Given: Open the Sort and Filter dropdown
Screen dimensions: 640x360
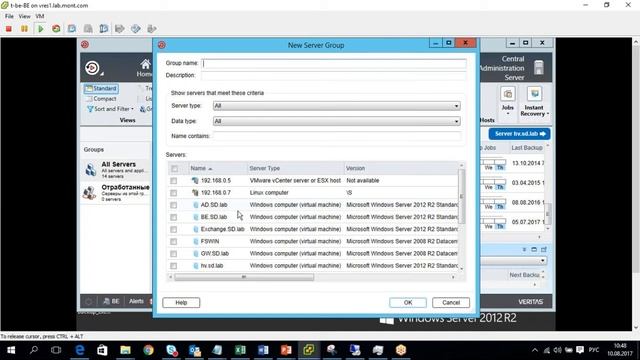Looking at the screenshot, I should click(x=110, y=109).
